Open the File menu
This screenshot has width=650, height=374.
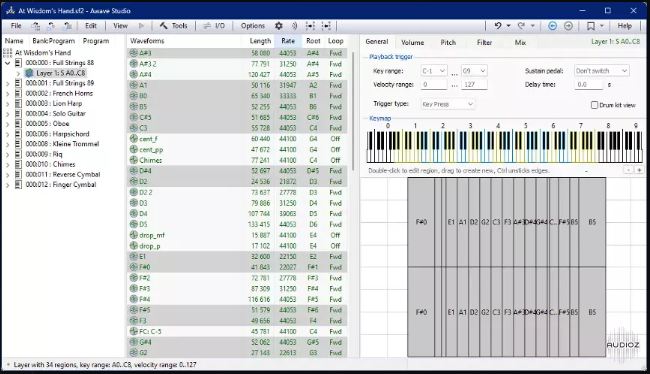point(16,26)
